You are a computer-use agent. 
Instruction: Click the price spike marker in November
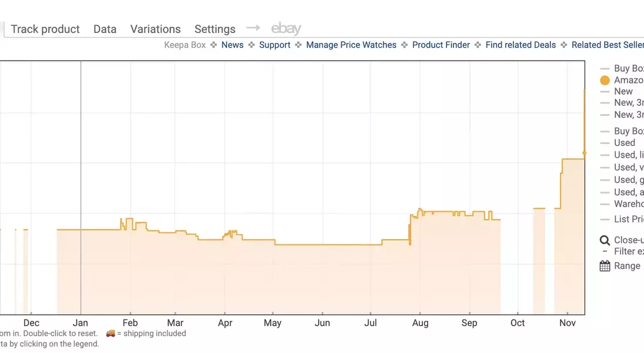(x=584, y=153)
